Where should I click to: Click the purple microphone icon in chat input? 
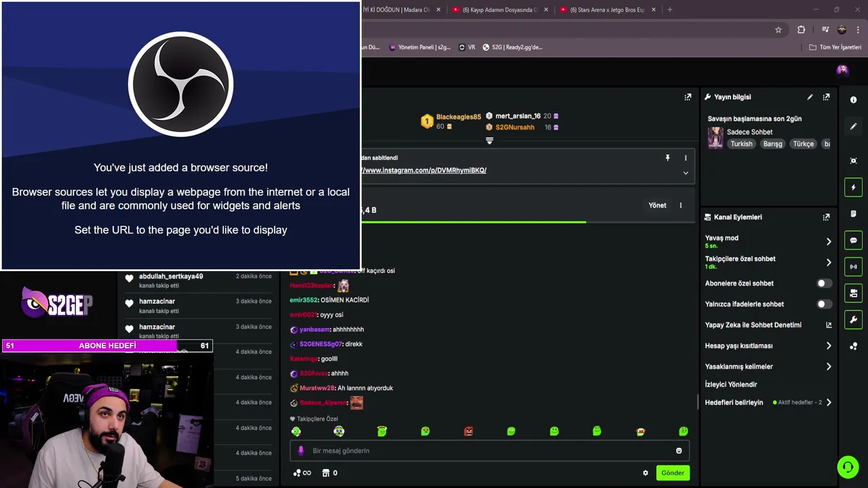pyautogui.click(x=301, y=451)
